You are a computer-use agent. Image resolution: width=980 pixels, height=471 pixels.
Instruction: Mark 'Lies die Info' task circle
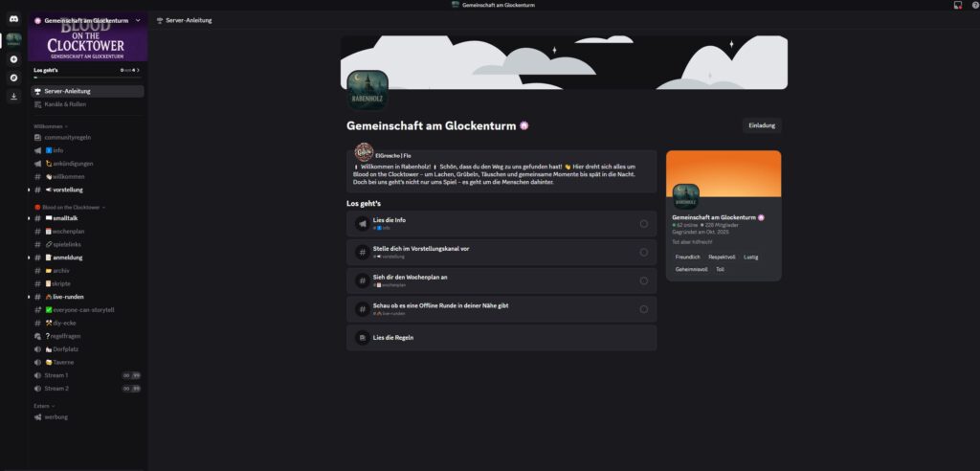point(643,224)
